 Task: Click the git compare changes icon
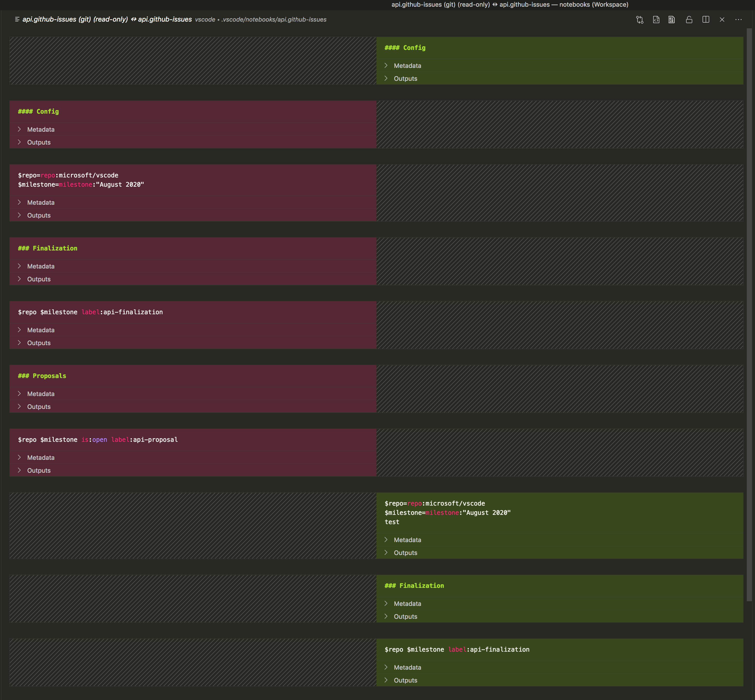(640, 20)
